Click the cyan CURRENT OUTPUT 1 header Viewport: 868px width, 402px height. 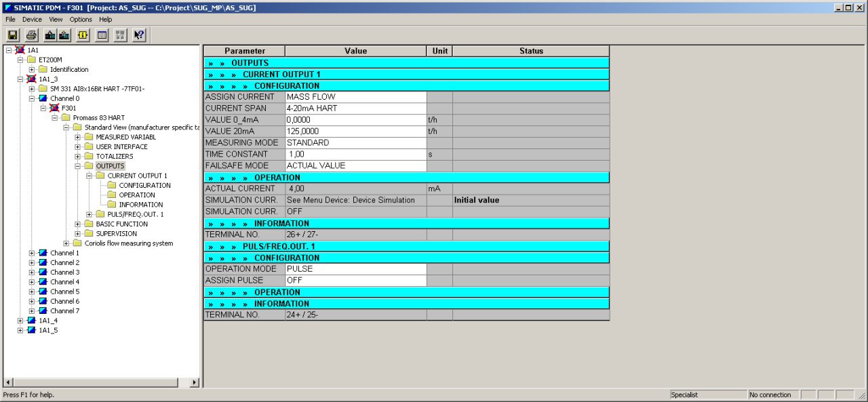(x=406, y=74)
